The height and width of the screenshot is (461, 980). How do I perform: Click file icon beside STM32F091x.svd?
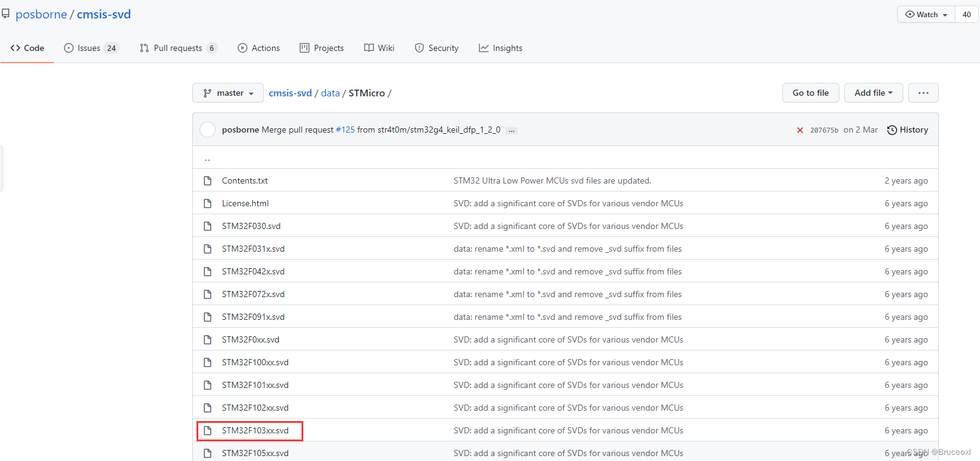[x=208, y=317]
